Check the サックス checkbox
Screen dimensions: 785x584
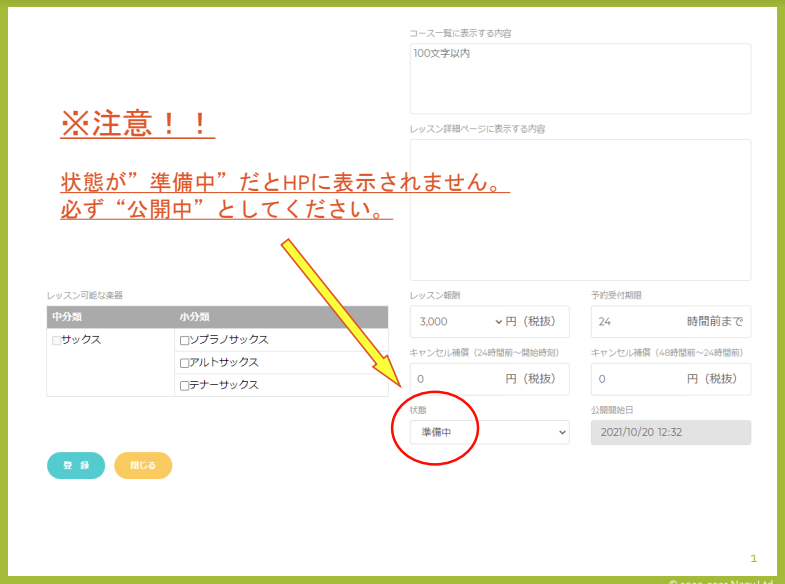56,341
